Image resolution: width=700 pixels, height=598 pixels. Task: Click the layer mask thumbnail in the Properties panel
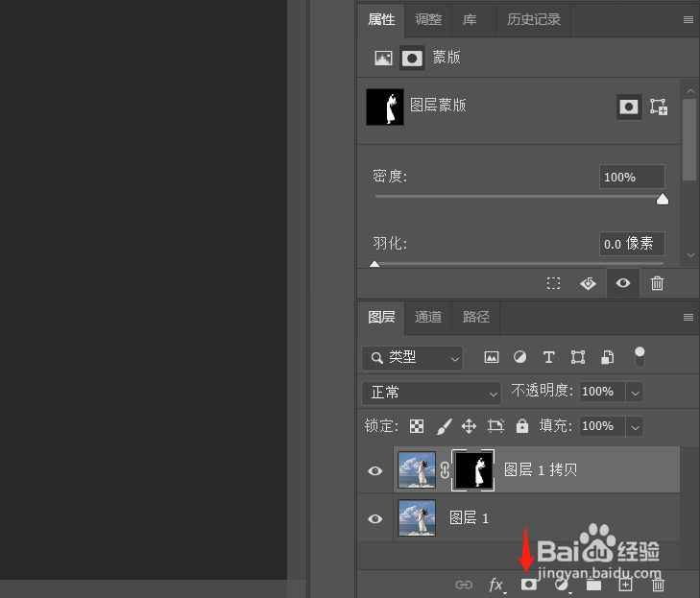pos(385,107)
